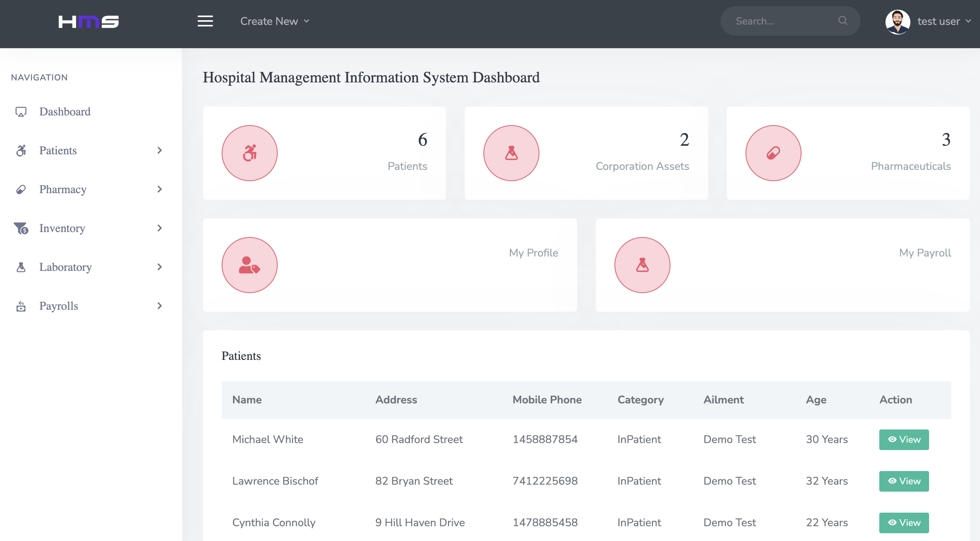This screenshot has height=541, width=980.
Task: Select the profile badge icon on My Profile card
Action: click(249, 265)
